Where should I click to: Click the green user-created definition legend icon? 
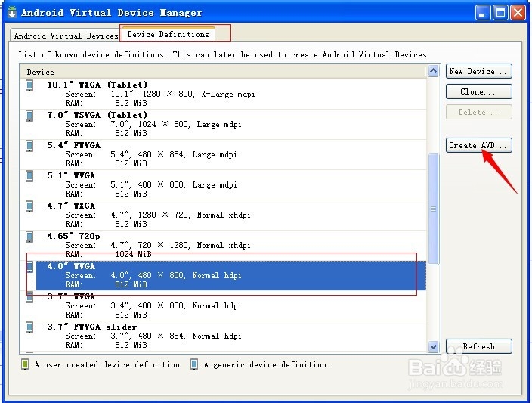click(25, 364)
